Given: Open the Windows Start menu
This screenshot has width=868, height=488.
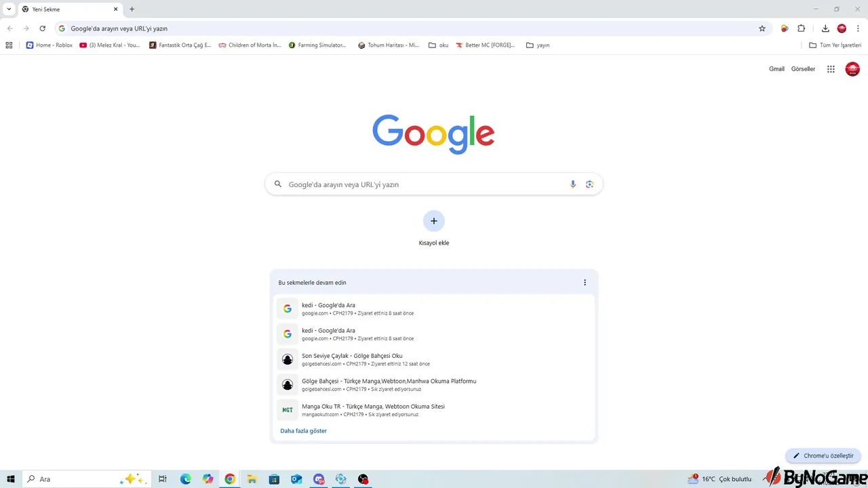Looking at the screenshot, I should pos(11,479).
